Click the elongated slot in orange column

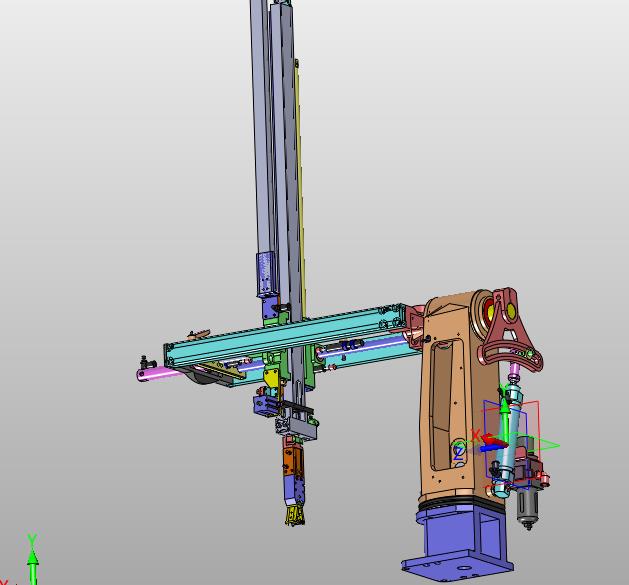442,405
